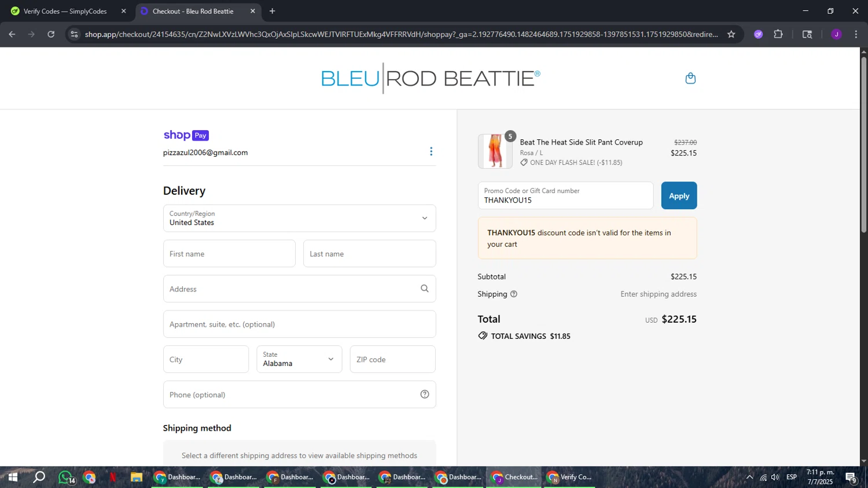Bookmark this page with the star icon

tap(731, 34)
